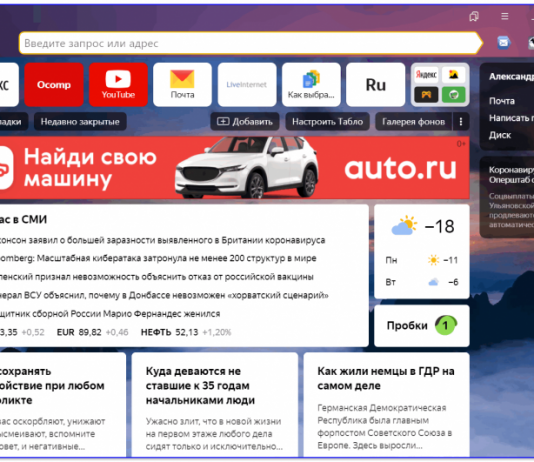Click the Добавить button
The image size is (534, 462).
(245, 122)
